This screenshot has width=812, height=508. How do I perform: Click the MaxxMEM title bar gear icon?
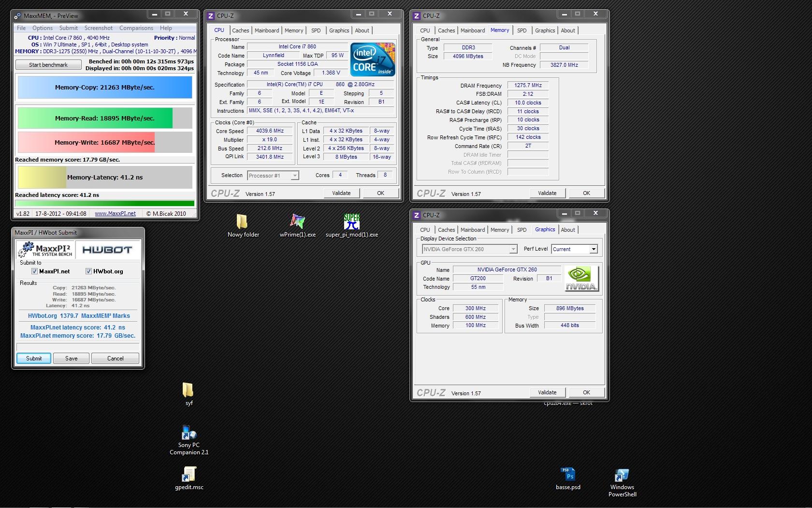point(18,15)
